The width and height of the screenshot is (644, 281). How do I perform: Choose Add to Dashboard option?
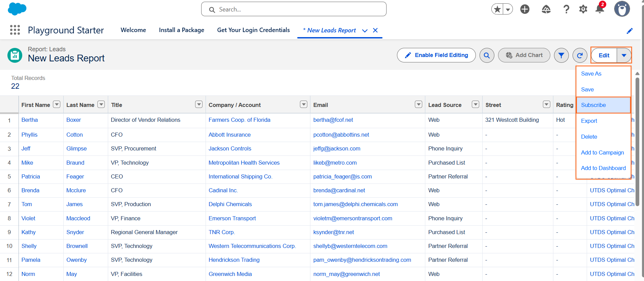(x=603, y=168)
